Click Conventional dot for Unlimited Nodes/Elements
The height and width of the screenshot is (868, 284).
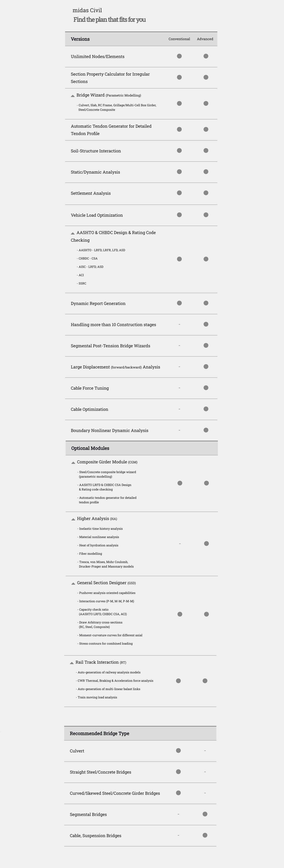click(179, 56)
